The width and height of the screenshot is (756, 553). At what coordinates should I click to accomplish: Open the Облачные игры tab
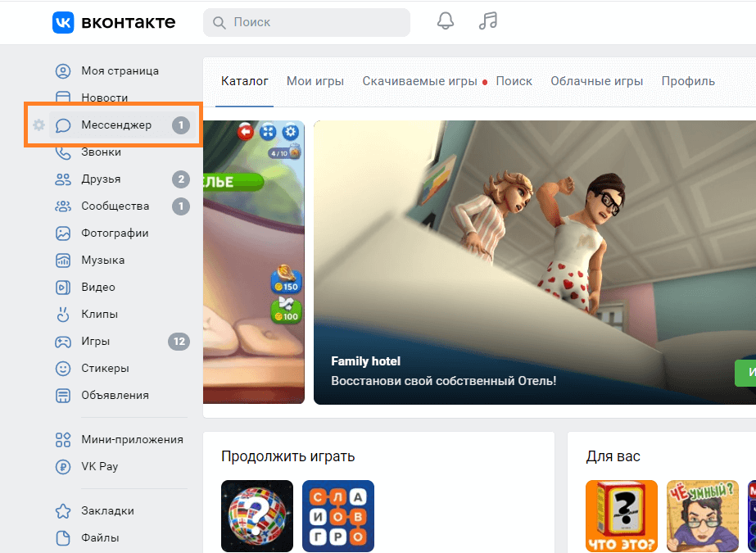coord(596,81)
